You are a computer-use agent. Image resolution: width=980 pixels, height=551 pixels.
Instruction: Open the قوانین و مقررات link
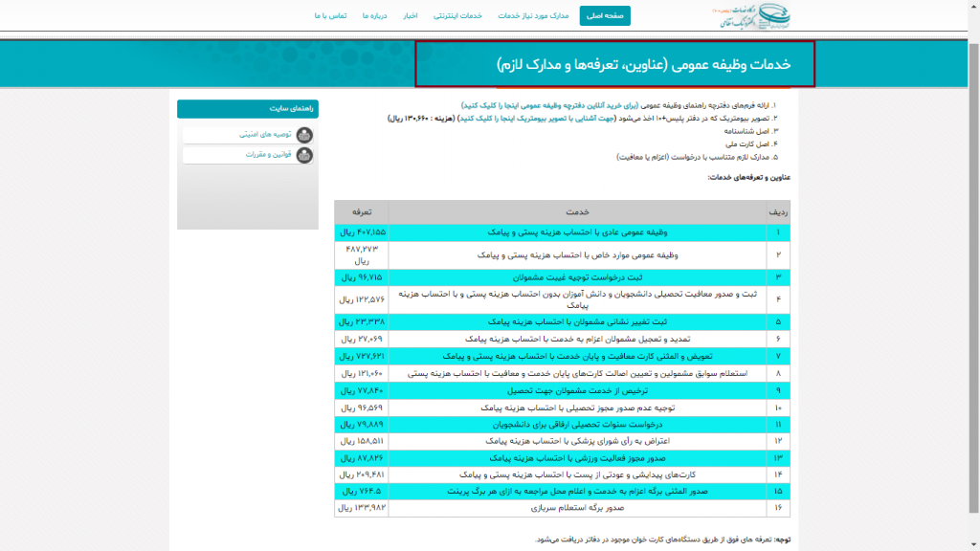[268, 154]
